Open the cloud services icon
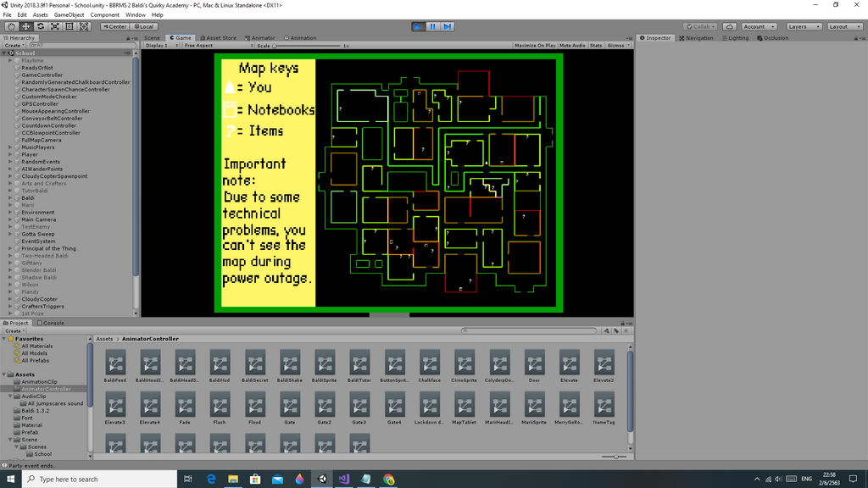 [729, 26]
